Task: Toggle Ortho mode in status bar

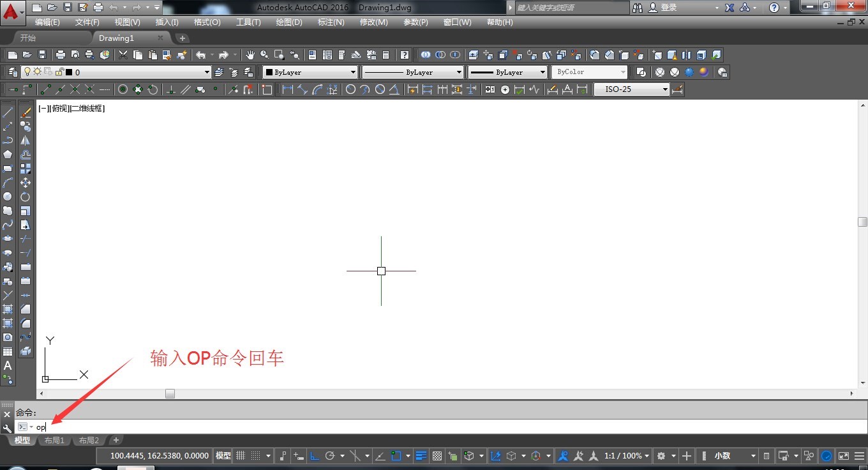Action: click(315, 456)
